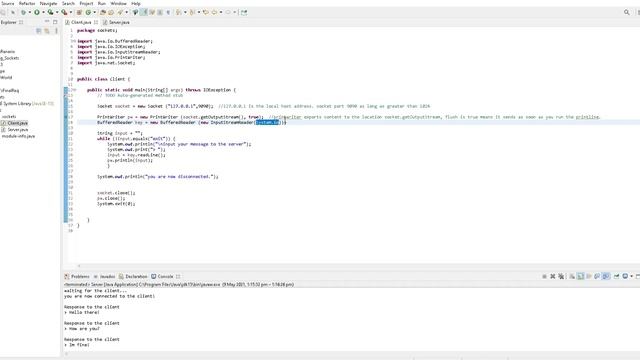Open the Help menu
The image size is (640, 360).
136,3
